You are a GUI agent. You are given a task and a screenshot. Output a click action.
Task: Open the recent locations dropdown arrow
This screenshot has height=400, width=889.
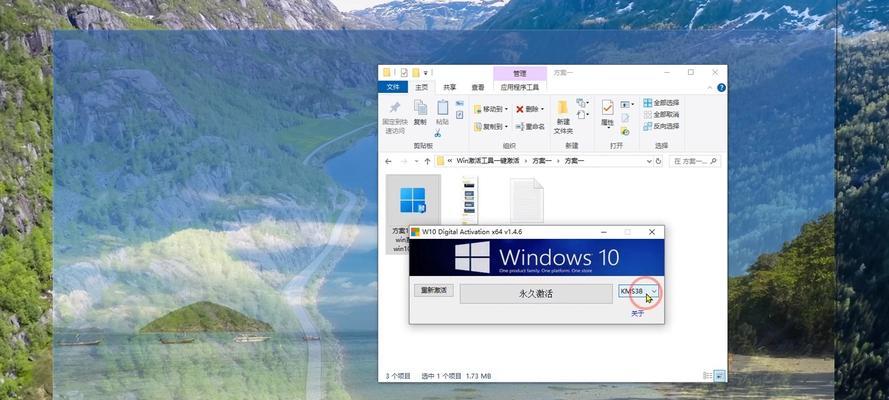[x=417, y=161]
